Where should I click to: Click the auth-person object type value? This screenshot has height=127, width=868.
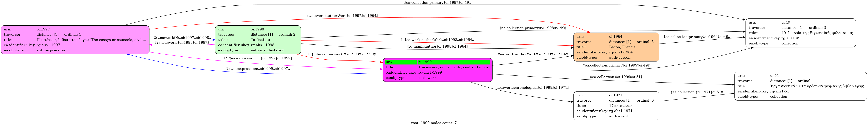tap(620, 57)
